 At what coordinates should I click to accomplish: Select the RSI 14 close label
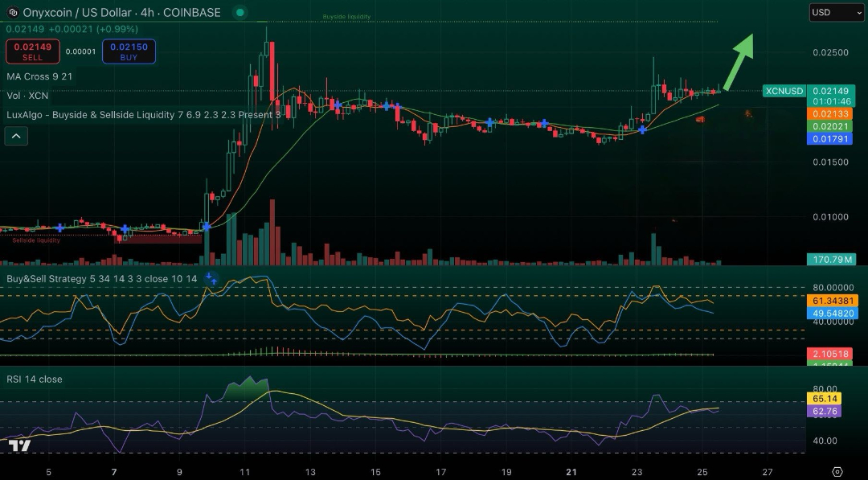coord(35,379)
